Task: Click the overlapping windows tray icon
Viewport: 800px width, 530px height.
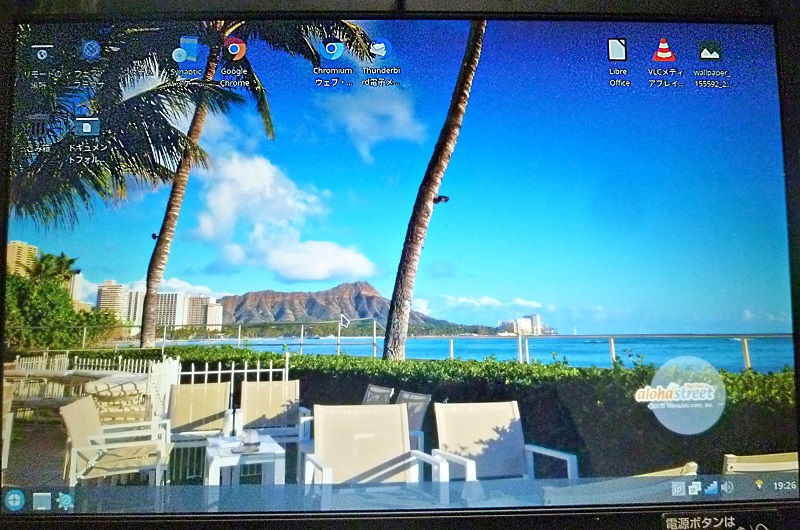Action: tap(694, 488)
